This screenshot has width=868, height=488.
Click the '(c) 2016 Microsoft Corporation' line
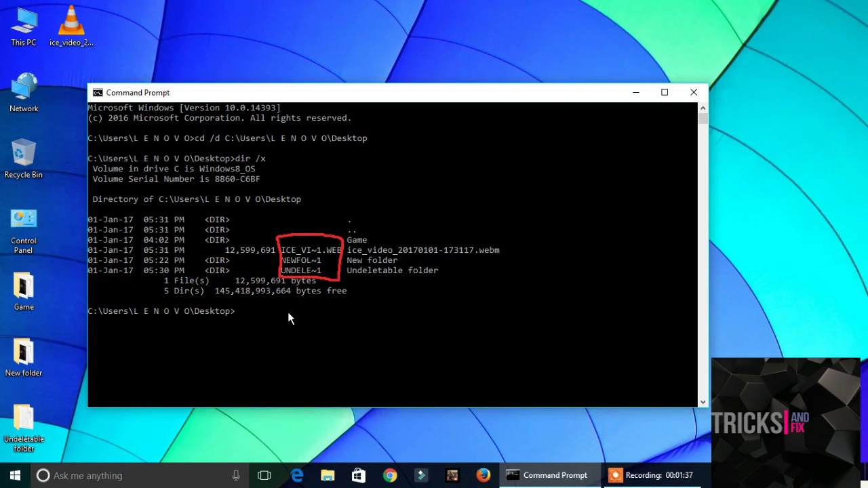pyautogui.click(x=220, y=118)
